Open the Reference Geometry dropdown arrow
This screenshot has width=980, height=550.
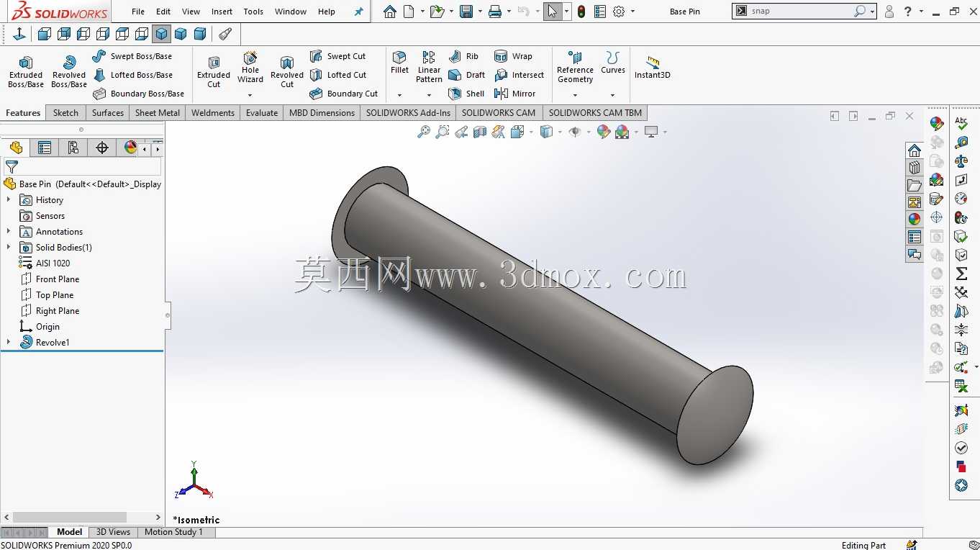pyautogui.click(x=575, y=95)
